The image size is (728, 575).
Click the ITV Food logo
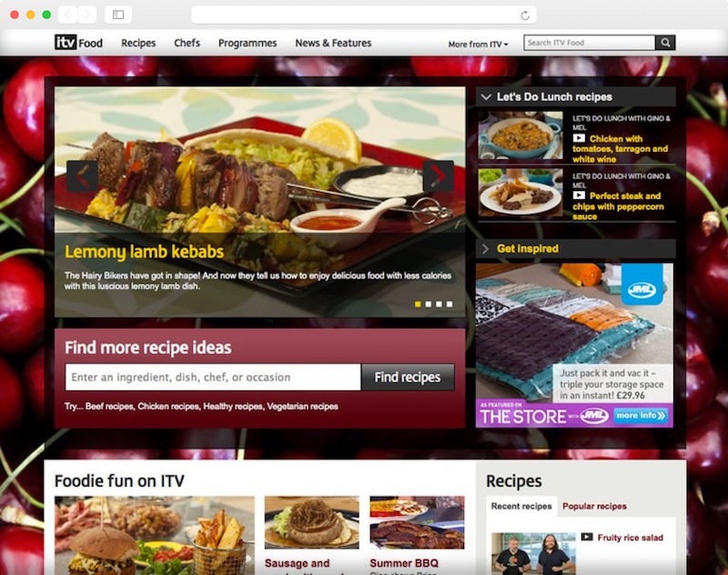click(78, 43)
